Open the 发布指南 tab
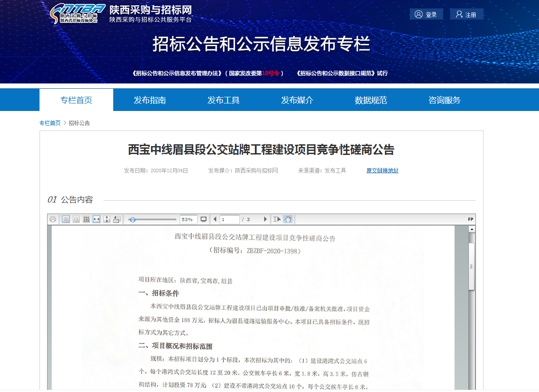The image size is (539, 392). point(150,100)
